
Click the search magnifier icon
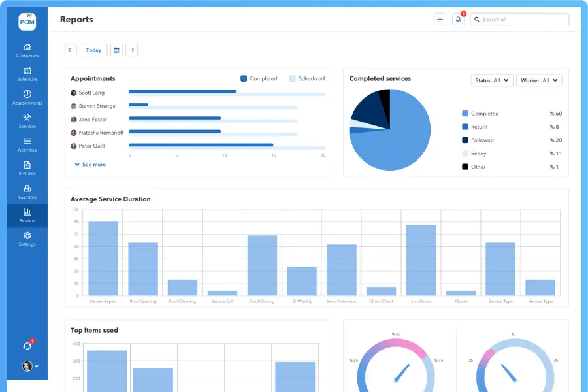coord(477,19)
